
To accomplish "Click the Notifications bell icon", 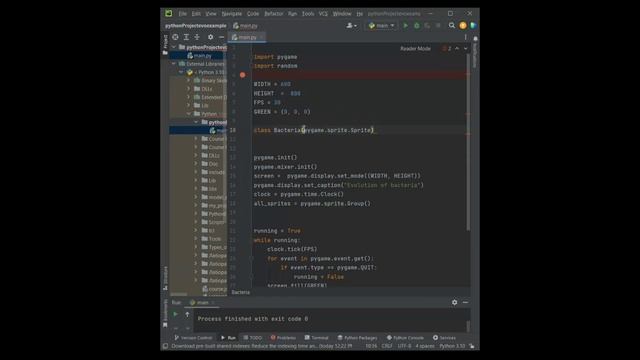I will [x=475, y=39].
